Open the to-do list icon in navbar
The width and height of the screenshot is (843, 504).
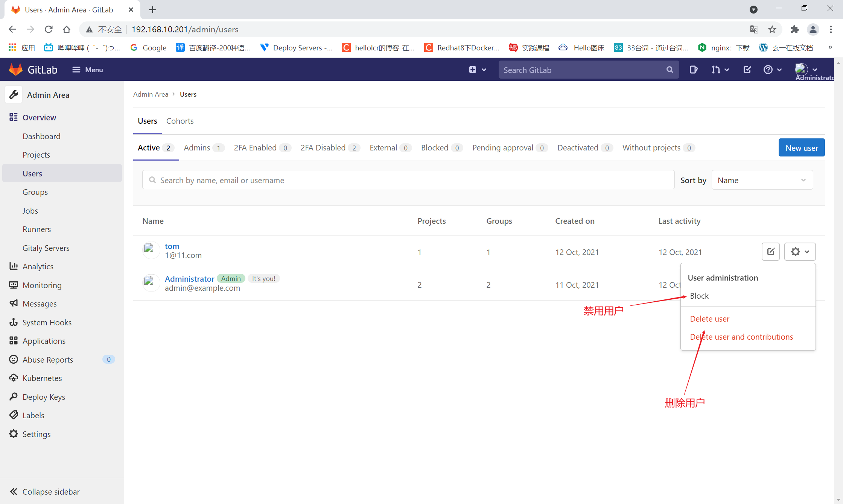(747, 70)
